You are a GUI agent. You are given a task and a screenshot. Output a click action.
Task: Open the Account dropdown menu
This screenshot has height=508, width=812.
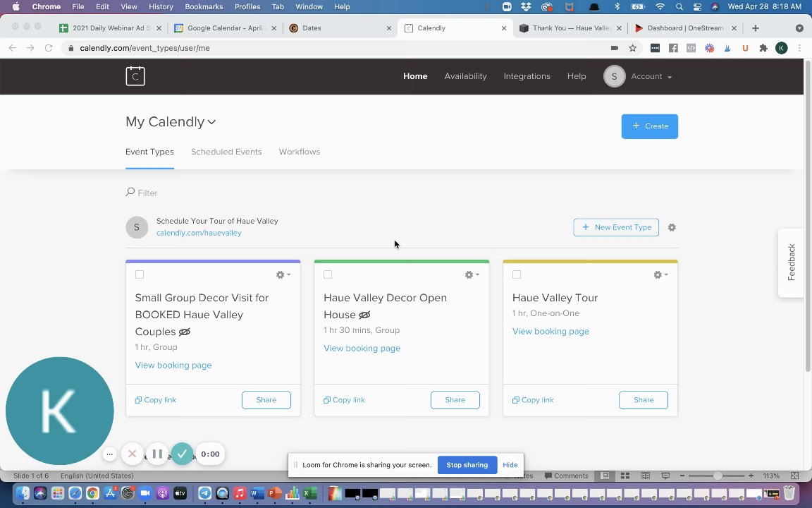(x=651, y=76)
